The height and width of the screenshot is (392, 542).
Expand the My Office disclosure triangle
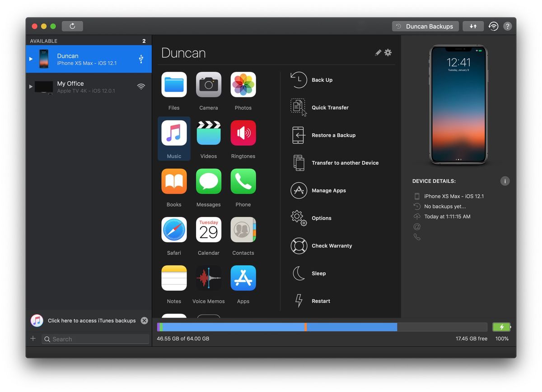[x=31, y=86]
